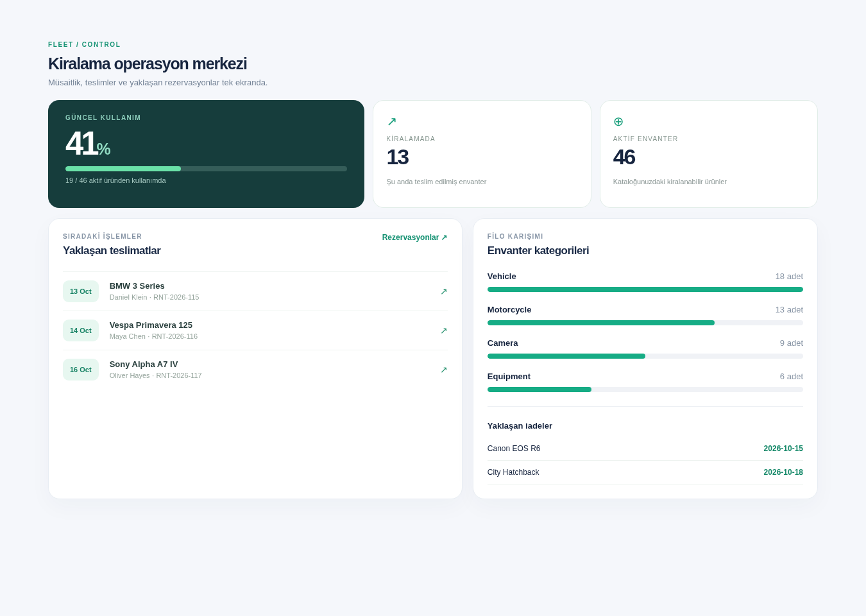866x616 pixels.
Task: Click the Oliver Hayes · RNT-2026-117 line
Action: (x=156, y=375)
